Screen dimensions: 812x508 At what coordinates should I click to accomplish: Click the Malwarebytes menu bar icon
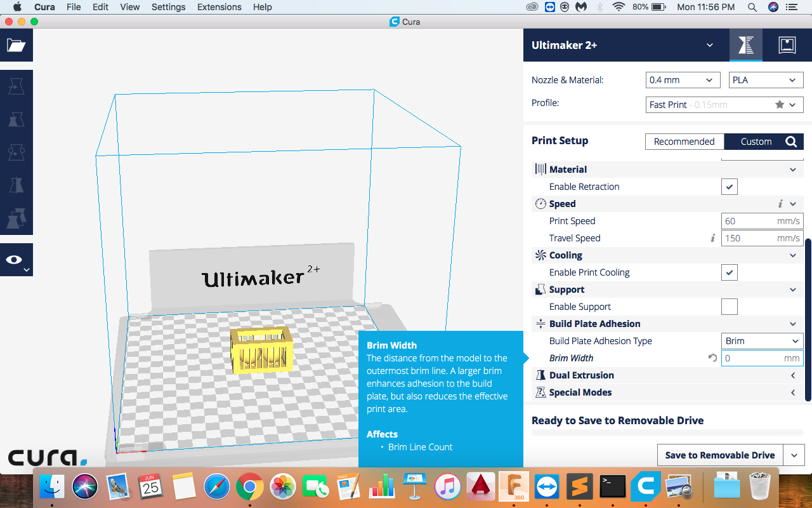click(x=580, y=7)
